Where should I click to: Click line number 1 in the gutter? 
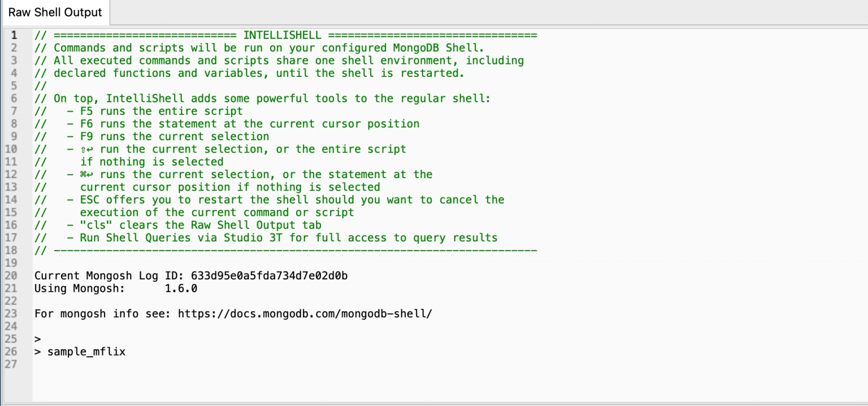pos(15,35)
